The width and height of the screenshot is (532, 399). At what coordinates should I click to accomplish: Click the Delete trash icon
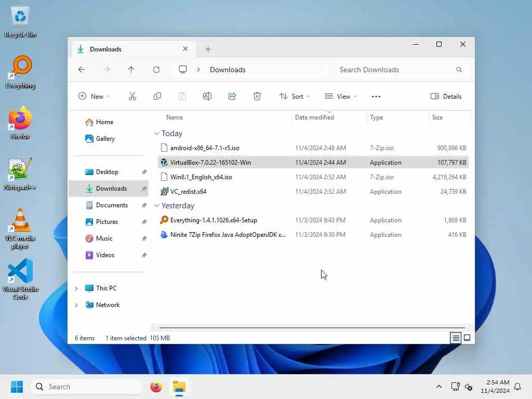click(x=257, y=96)
